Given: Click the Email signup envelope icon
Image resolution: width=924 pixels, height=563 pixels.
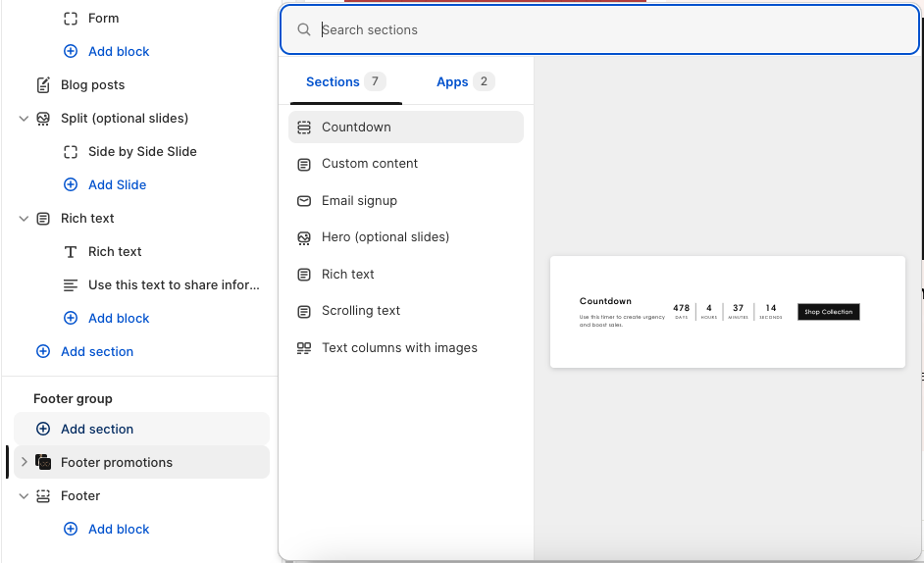Looking at the screenshot, I should pyautogui.click(x=304, y=201).
